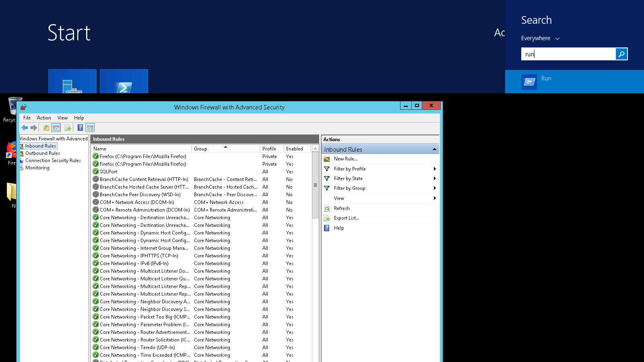This screenshot has width=644, height=362.
Task: Click the Back arrow in the toolbar
Action: click(25, 128)
